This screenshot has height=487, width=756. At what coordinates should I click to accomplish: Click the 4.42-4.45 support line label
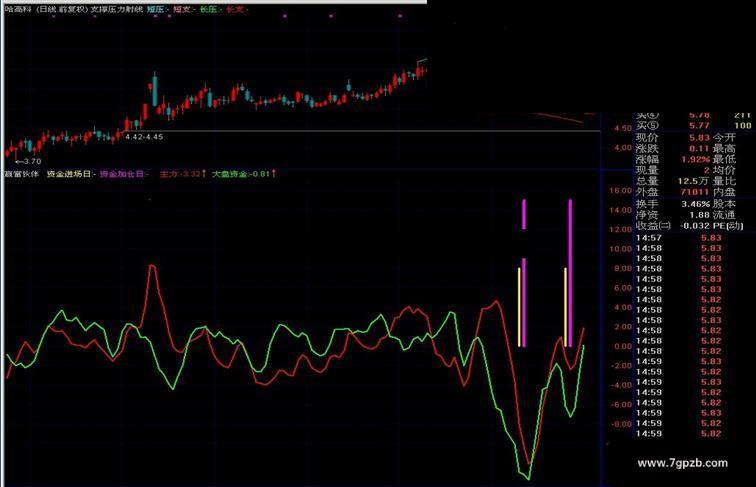(144, 137)
